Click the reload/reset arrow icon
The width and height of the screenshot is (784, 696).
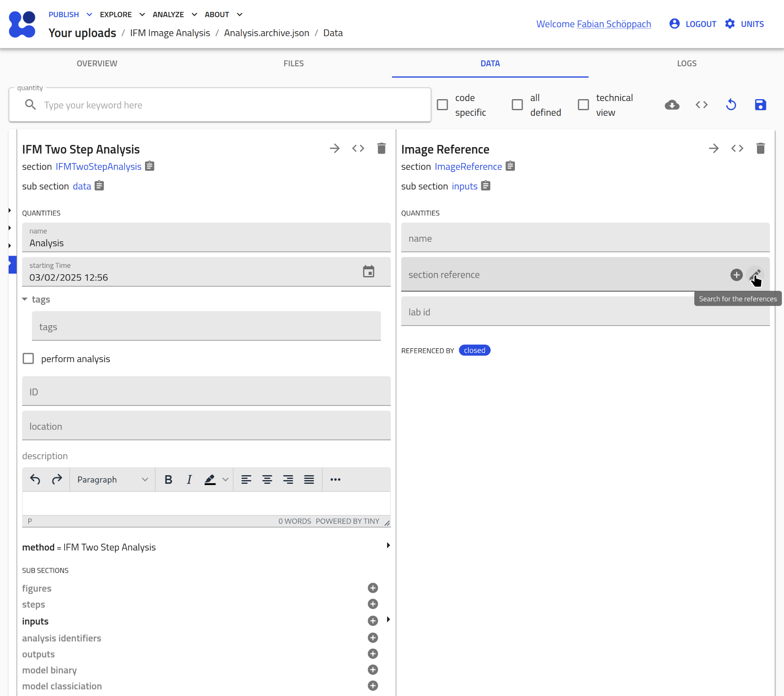[x=731, y=105]
